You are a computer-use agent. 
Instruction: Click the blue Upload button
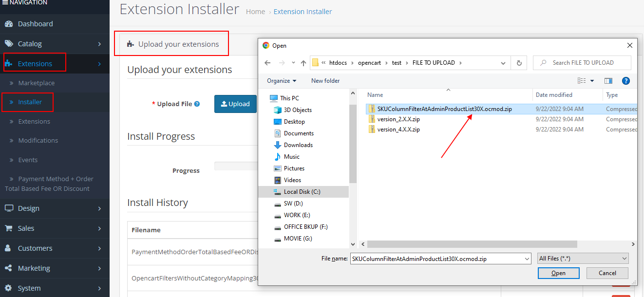[235, 104]
